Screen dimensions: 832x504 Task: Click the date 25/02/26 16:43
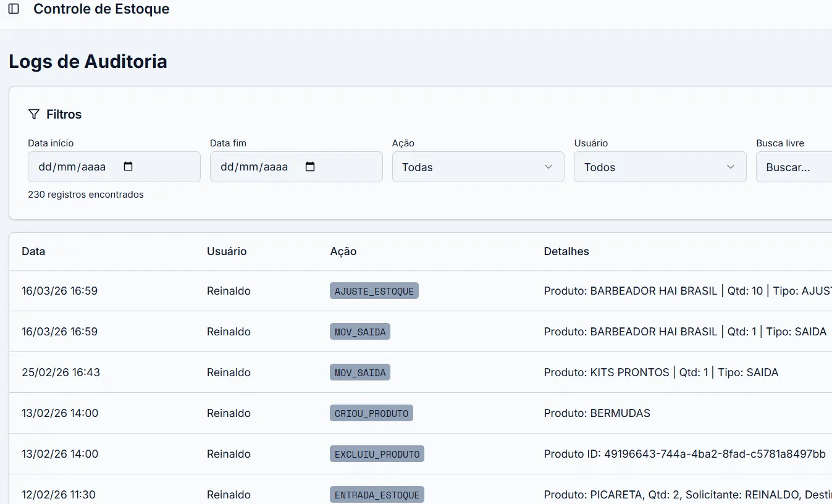61,372
